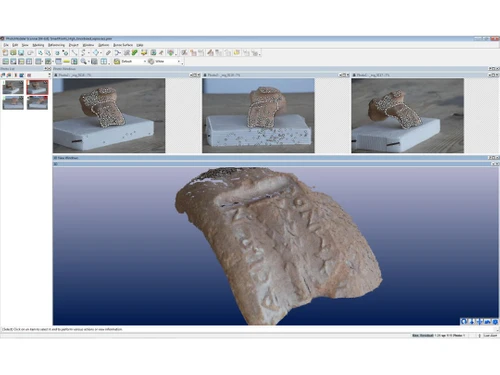Click the multicolor surface icon
The width and height of the screenshot is (500, 375).
pyautogui.click(x=171, y=53)
